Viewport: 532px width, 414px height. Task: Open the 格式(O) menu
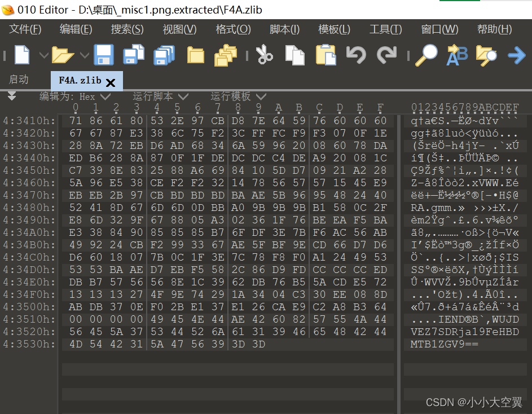point(233,29)
